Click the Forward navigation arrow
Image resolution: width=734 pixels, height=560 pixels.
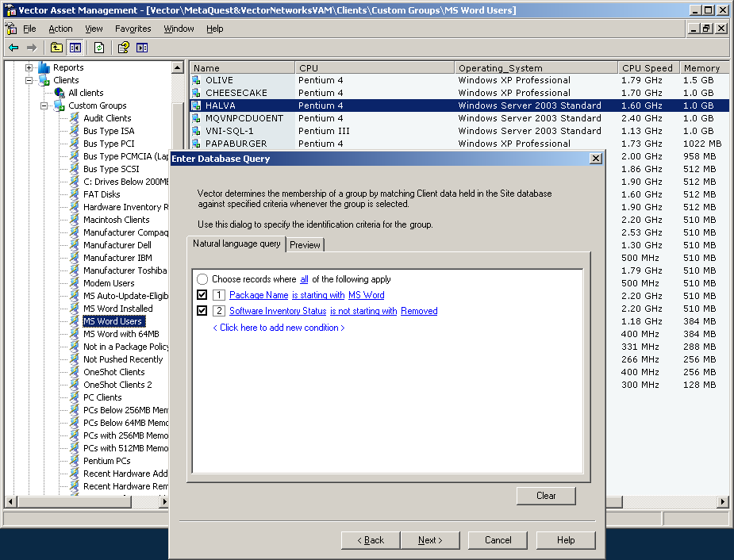[32, 48]
